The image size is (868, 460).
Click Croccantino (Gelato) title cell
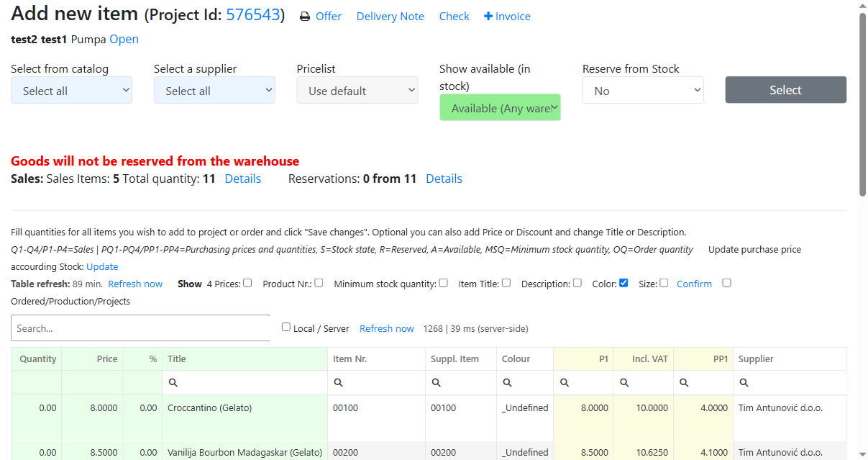point(245,418)
